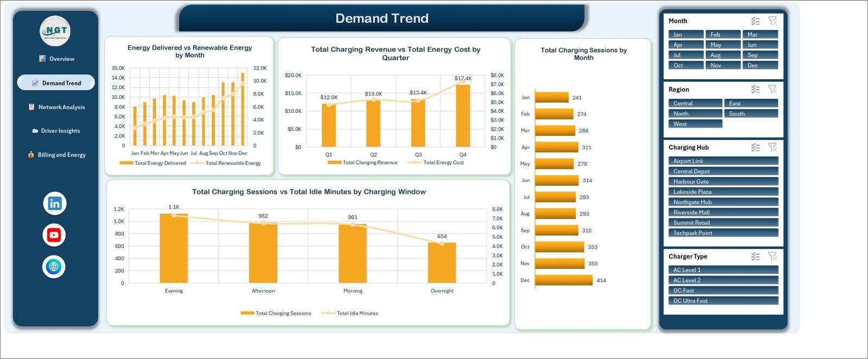
Task: Filter by Aug in the Month slicer
Action: click(x=723, y=55)
